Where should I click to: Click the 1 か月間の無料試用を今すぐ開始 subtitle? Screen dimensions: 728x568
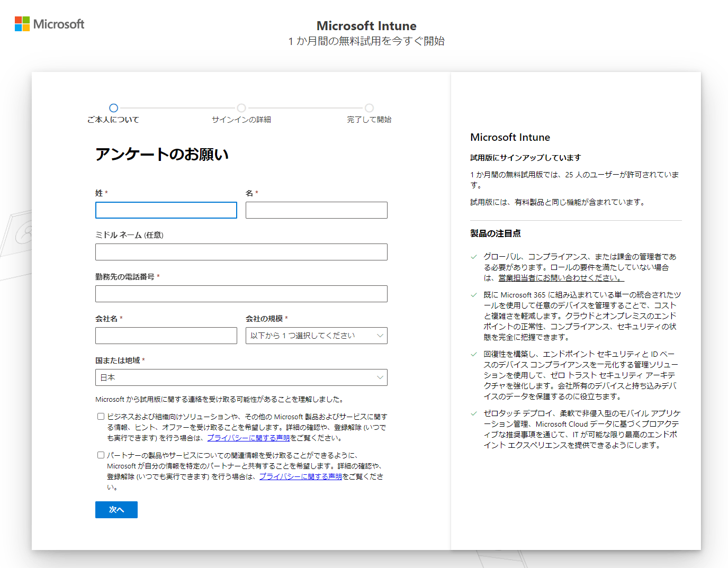coord(366,41)
